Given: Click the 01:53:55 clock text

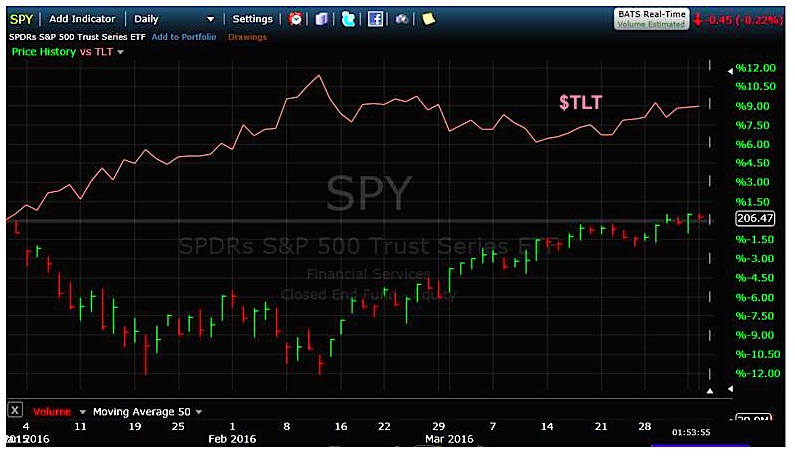Looking at the screenshot, I should [691, 433].
